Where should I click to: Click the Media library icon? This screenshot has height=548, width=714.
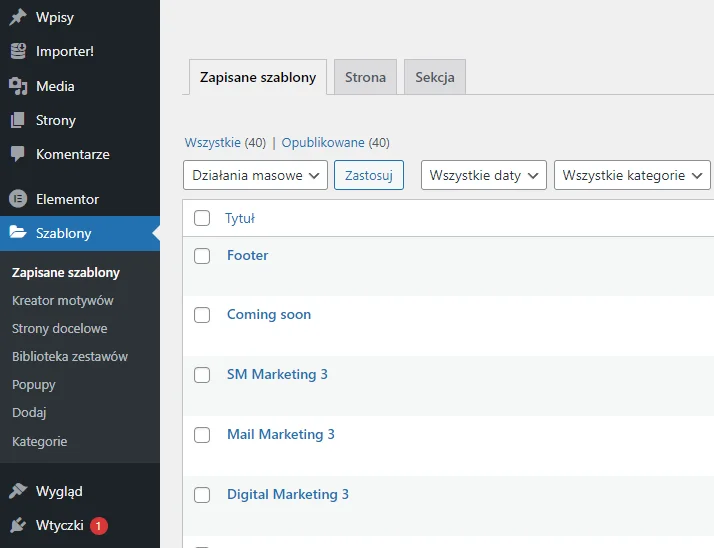[18, 86]
